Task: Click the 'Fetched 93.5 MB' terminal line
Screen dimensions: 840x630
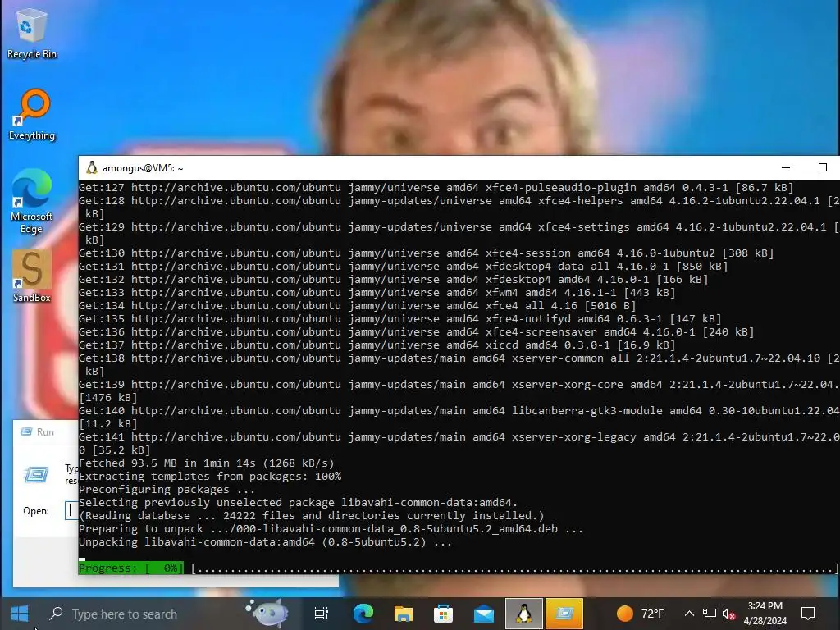Action: click(x=206, y=463)
